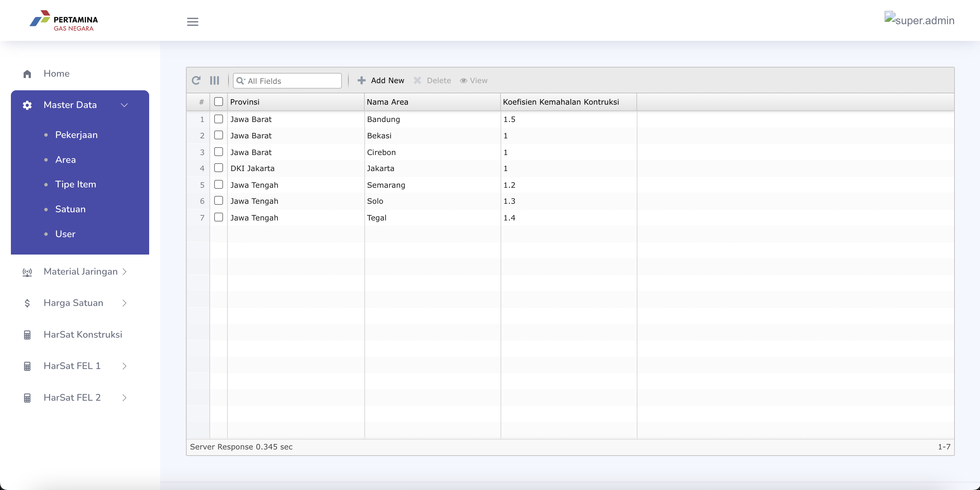The width and height of the screenshot is (980, 490).
Task: Reload the grid with refresh icon
Action: point(196,80)
